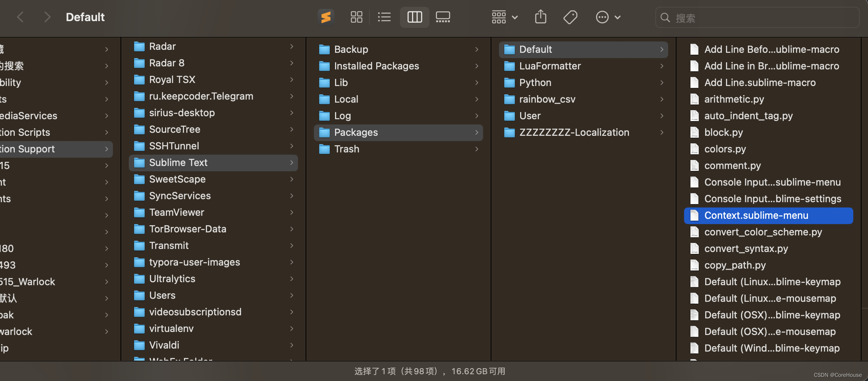Click the group items icon

(x=499, y=17)
